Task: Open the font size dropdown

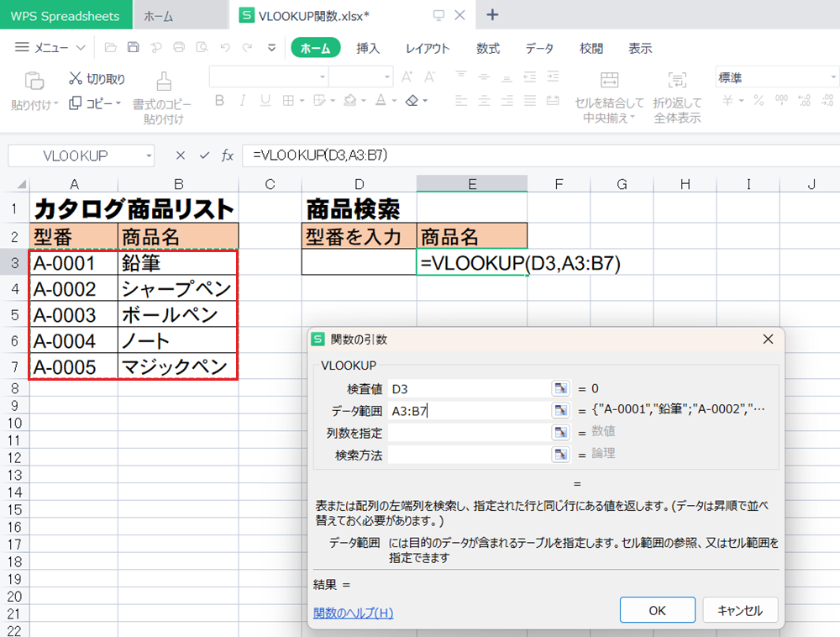Action: pos(386,77)
